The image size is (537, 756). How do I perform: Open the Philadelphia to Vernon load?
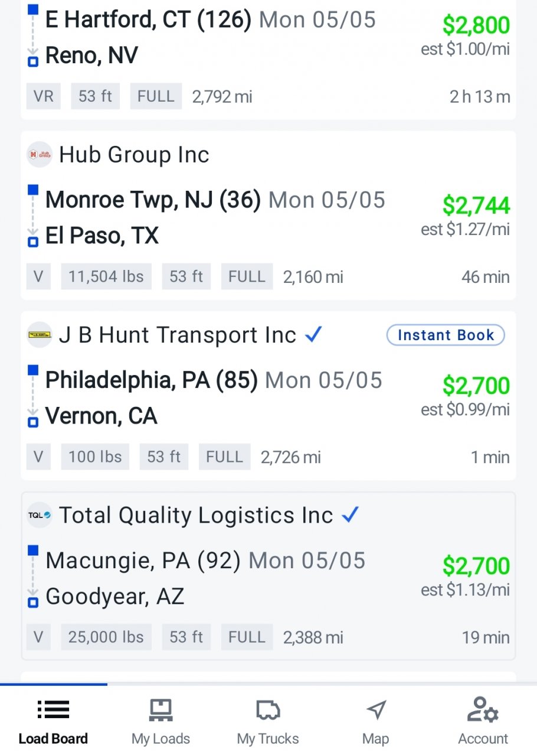click(x=268, y=396)
